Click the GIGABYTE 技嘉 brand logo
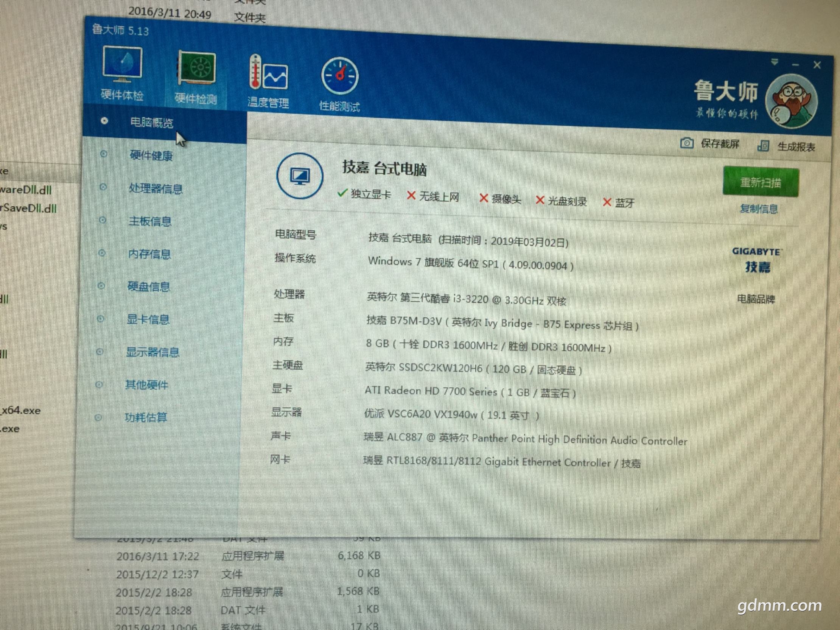 point(757,260)
